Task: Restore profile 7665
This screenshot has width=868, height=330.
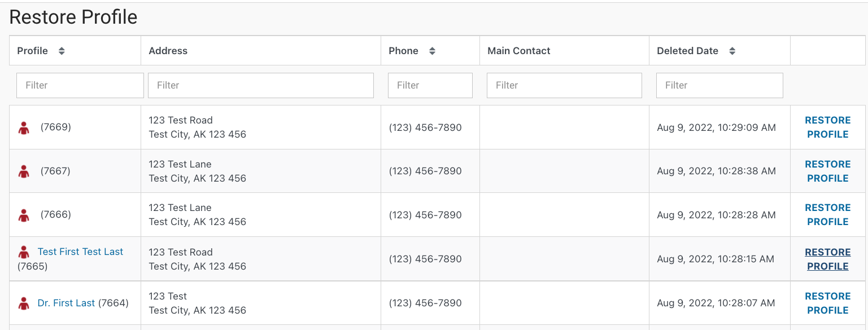Action: pyautogui.click(x=827, y=259)
